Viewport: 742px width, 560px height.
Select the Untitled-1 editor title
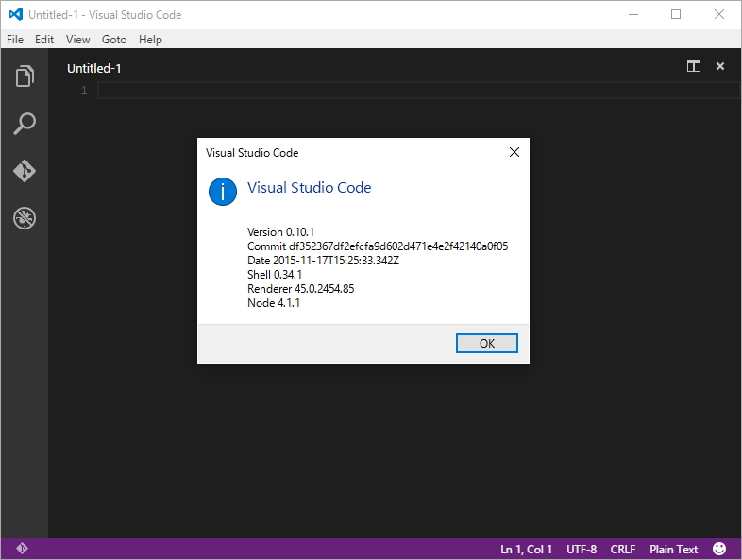pos(93,69)
